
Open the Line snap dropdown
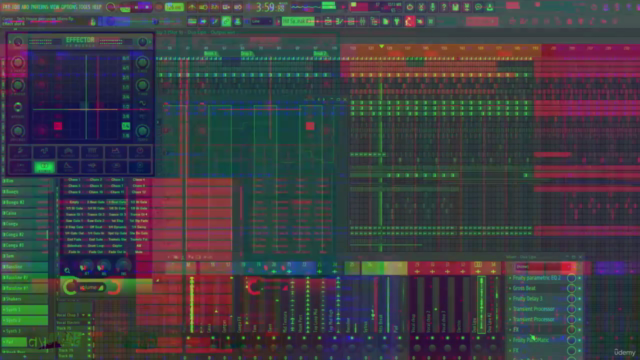click(261, 21)
